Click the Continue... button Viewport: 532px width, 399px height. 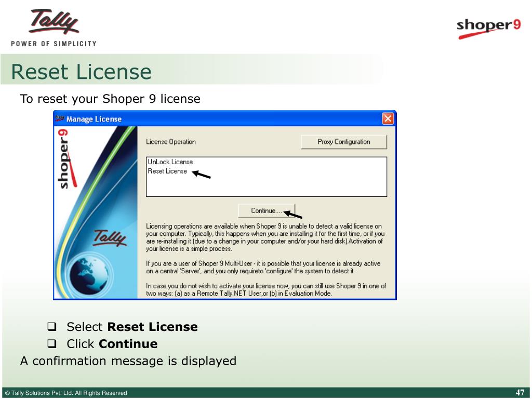267,211
